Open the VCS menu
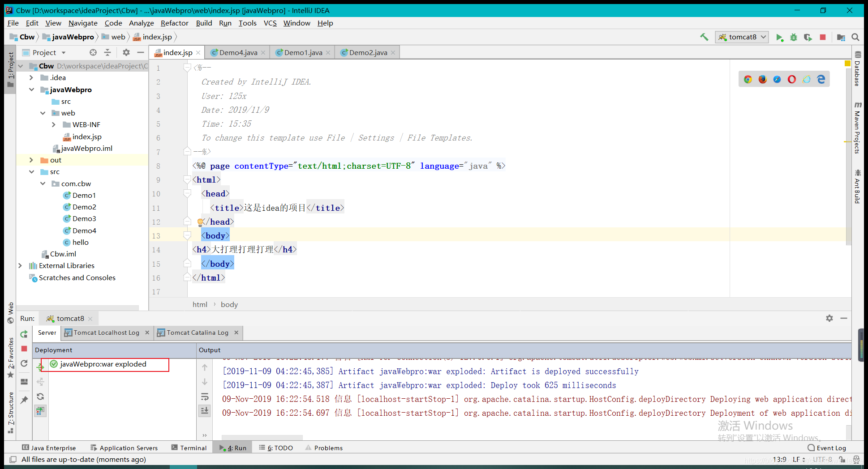The image size is (868, 469). click(x=270, y=23)
